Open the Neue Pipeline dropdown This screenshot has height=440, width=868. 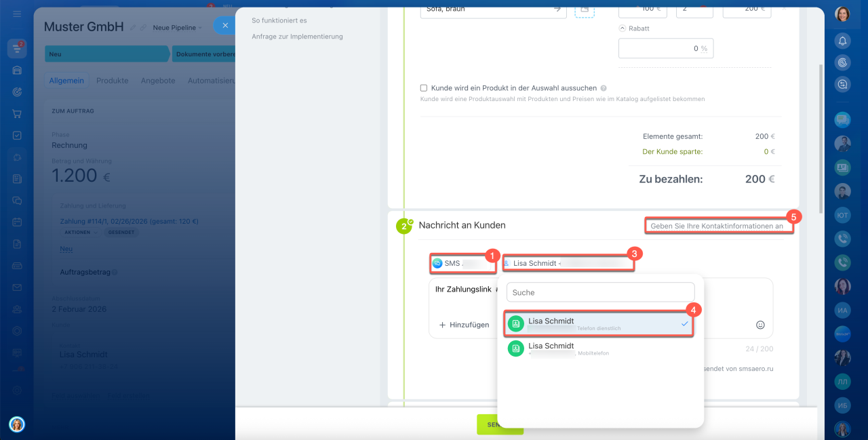[178, 28]
